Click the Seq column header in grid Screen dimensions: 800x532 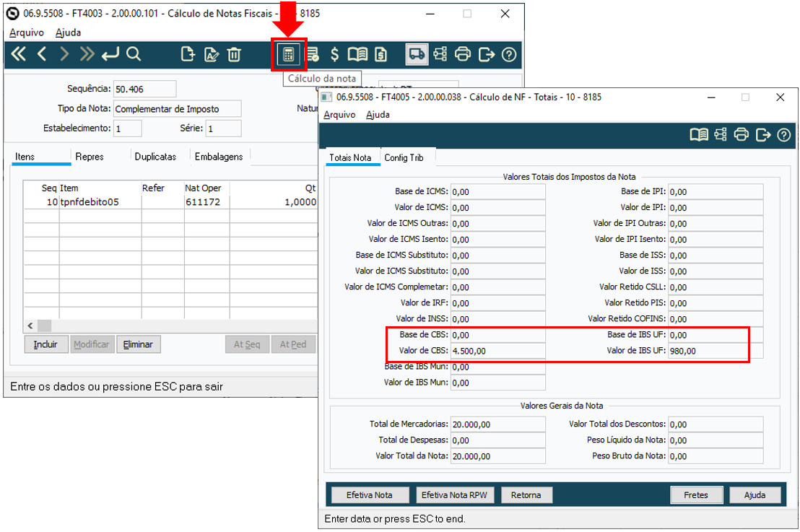pos(42,188)
